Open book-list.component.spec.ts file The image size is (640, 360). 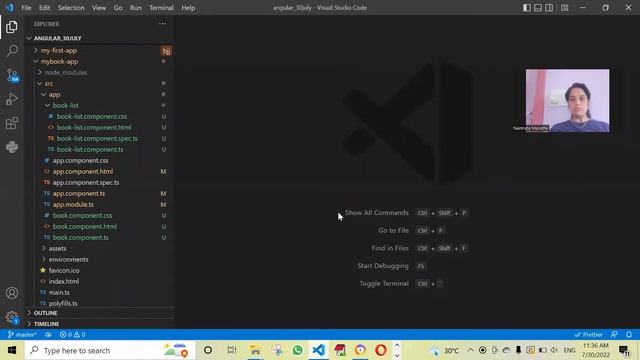tap(98, 139)
